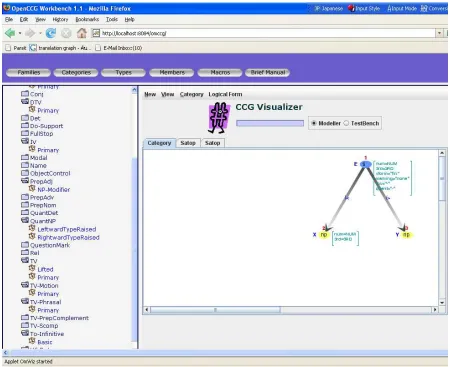This screenshot has height=367, width=450.
Task: Open the File menu
Action: tap(9, 19)
